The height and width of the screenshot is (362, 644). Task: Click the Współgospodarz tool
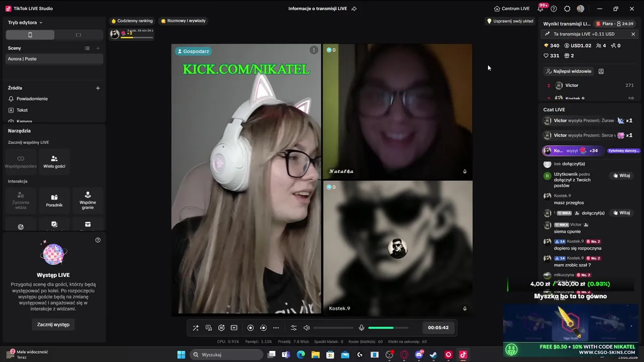(x=21, y=161)
